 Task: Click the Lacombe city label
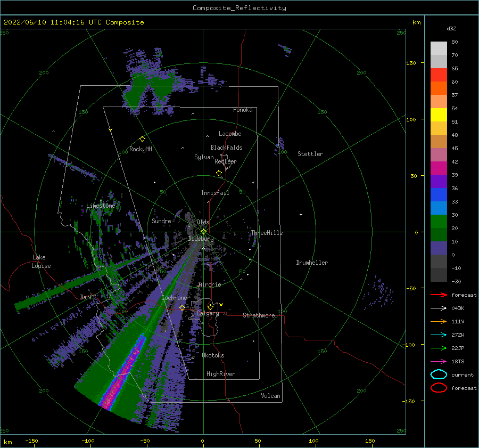tap(230, 134)
